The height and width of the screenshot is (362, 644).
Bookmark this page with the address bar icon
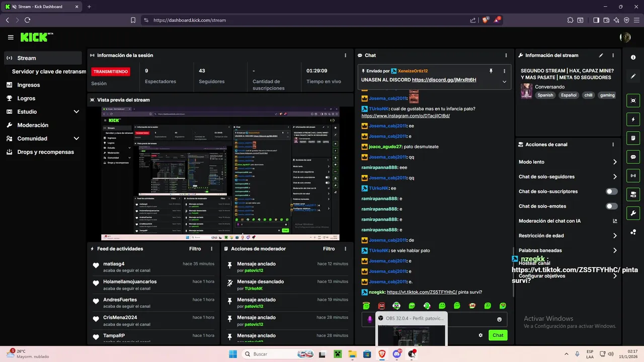tap(133, 20)
